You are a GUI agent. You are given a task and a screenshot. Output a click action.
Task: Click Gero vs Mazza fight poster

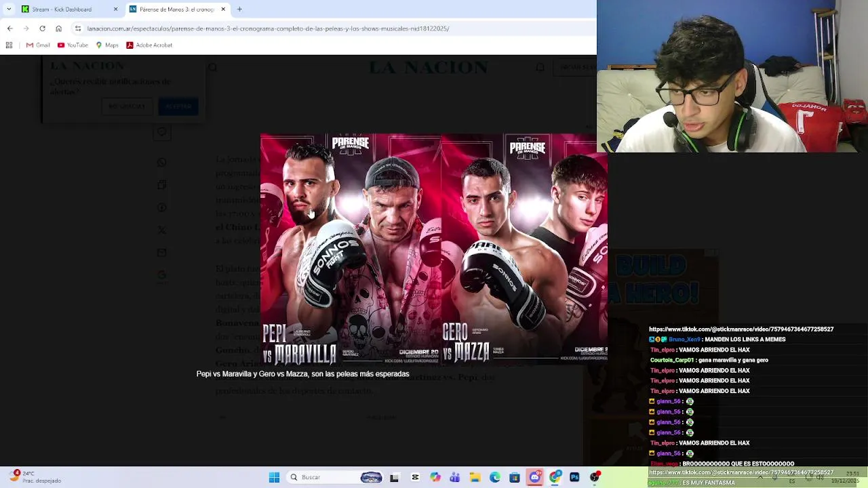pyautogui.click(x=524, y=249)
